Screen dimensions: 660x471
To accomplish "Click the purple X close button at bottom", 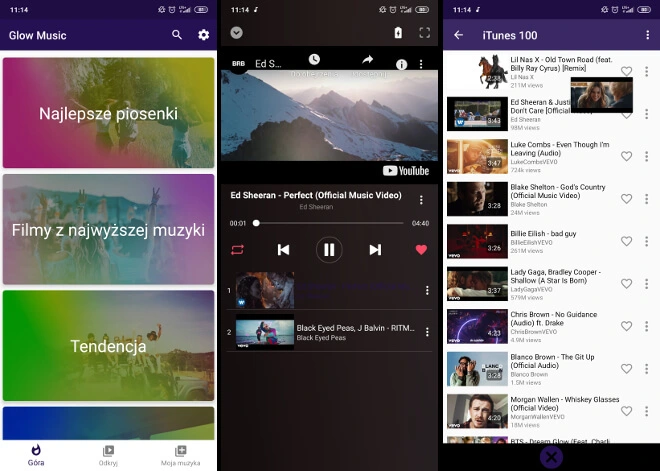I will coord(551,458).
